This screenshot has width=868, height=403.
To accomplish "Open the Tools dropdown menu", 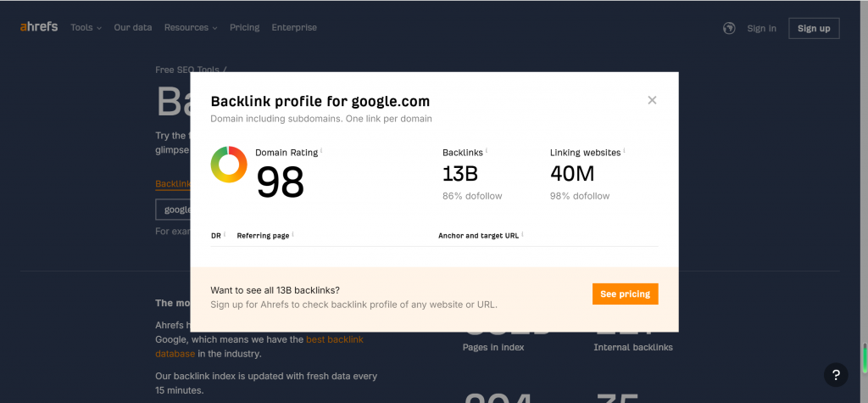I will click(x=86, y=27).
